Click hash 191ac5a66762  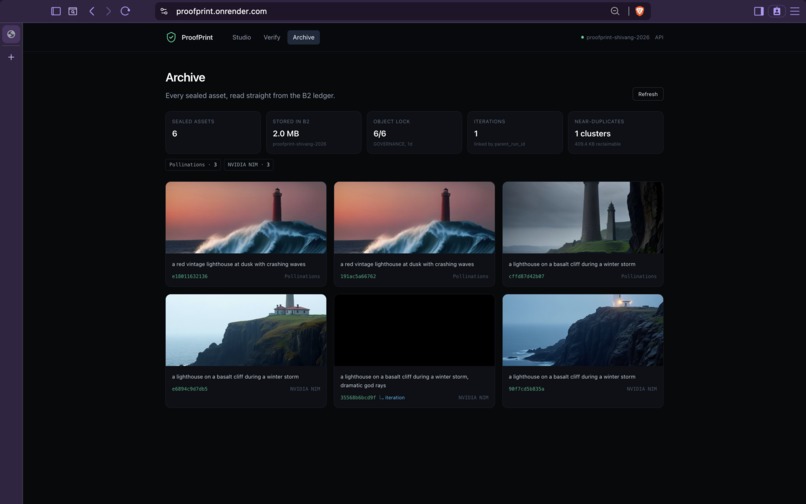[358, 276]
